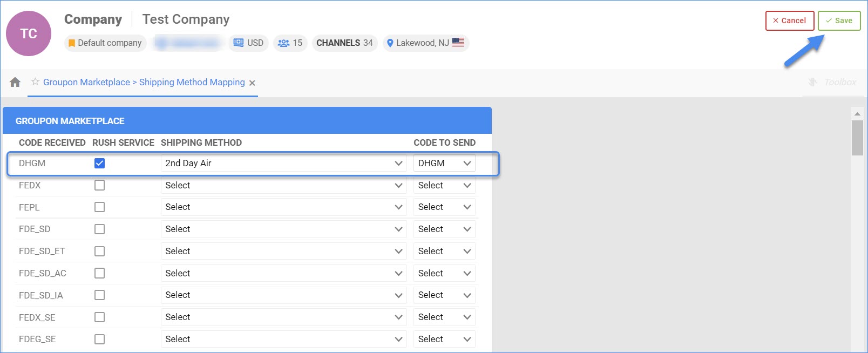Click the CODE RECEIVED column header

52,142
